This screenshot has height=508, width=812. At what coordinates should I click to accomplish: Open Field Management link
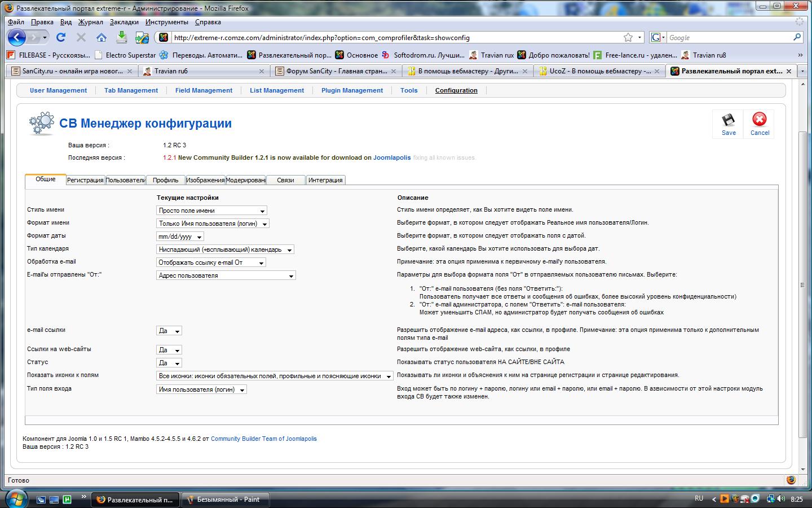tap(204, 90)
